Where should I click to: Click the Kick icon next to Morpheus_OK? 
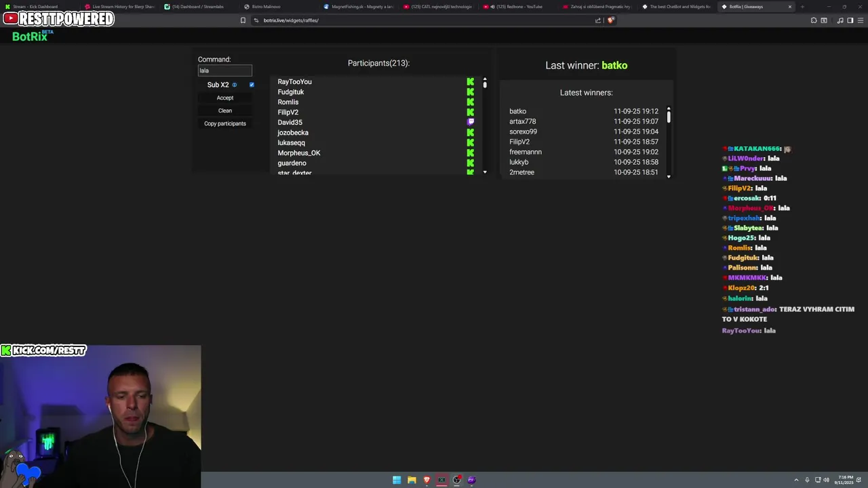coord(471,153)
